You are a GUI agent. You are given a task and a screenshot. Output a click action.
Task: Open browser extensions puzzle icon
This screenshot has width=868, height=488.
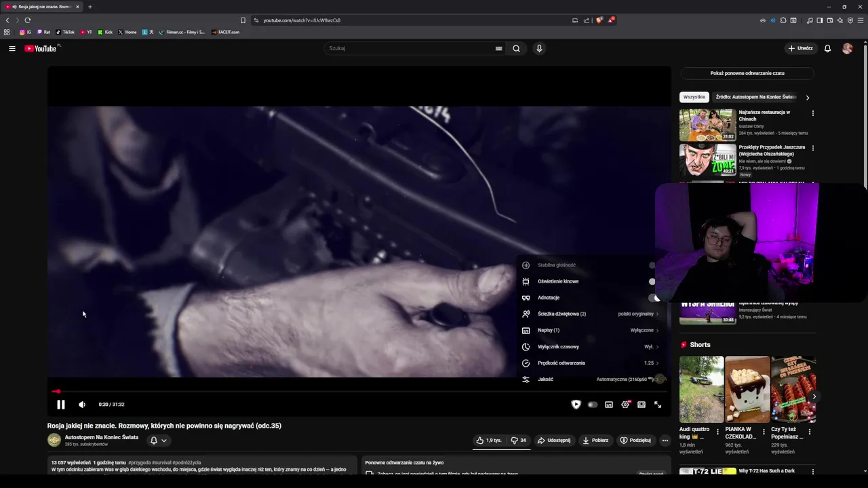coord(783,20)
